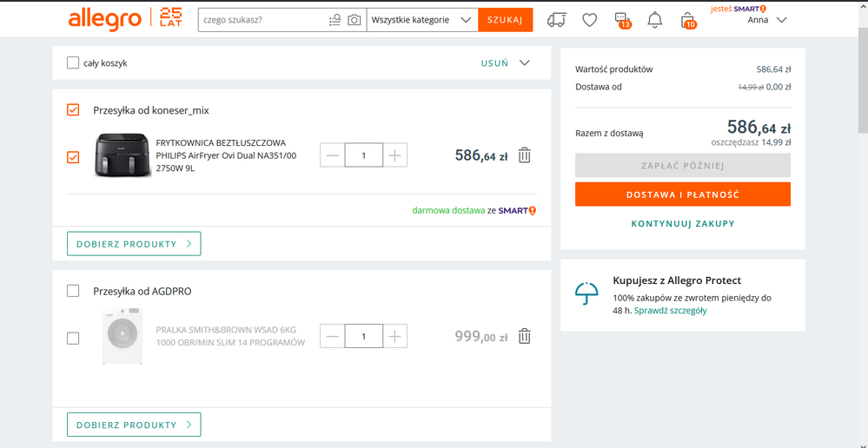Click DOBIERZ PRODUKTY under AGDPRO
This screenshot has height=448, width=868.
(x=134, y=425)
